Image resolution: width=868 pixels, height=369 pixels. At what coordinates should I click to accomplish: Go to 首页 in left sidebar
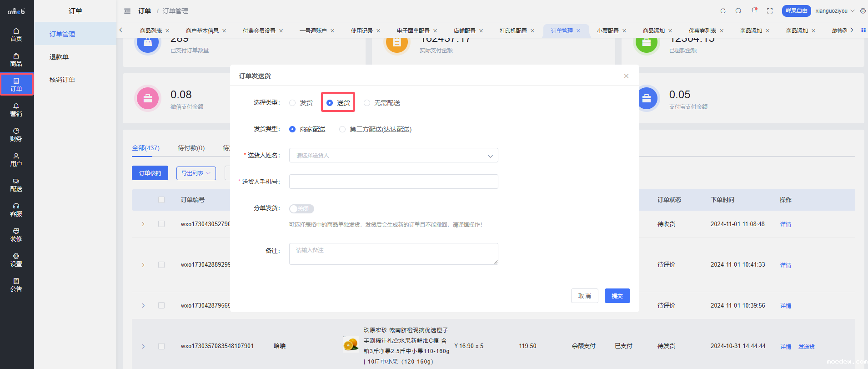click(x=16, y=35)
